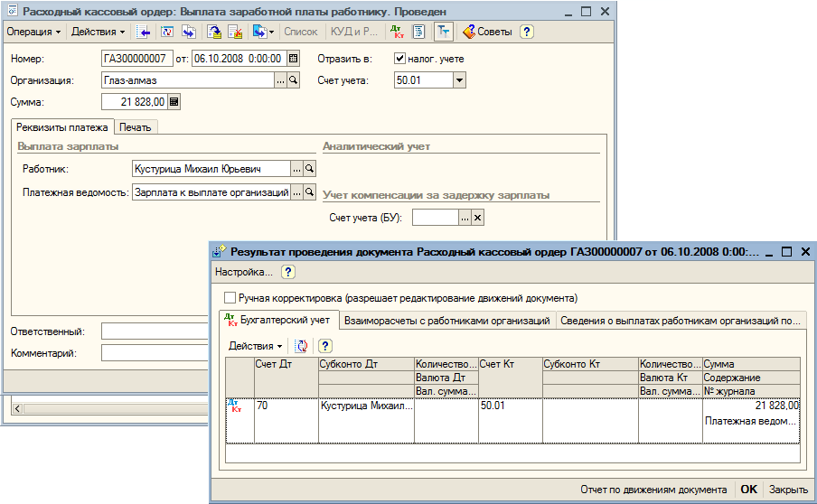Click the Дт/Кт posting result toolbar icon
This screenshot has width=817, height=504.
[x=397, y=32]
